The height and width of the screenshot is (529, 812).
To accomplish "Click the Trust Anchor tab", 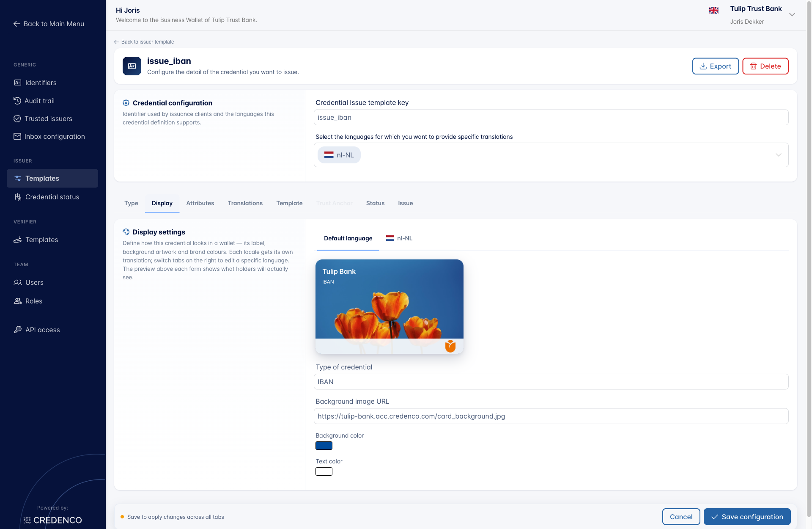I will coord(334,203).
